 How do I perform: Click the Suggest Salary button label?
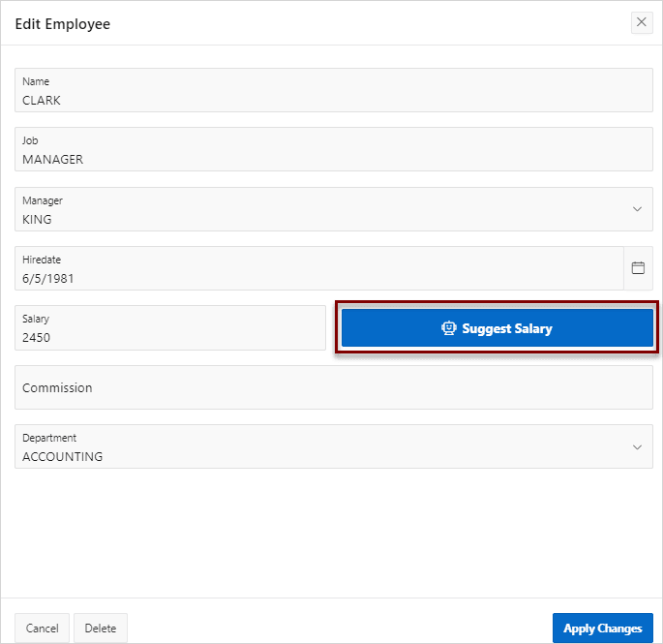(507, 328)
